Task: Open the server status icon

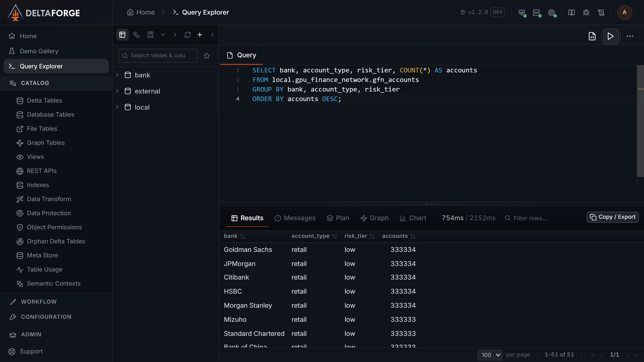Action: tap(536, 13)
